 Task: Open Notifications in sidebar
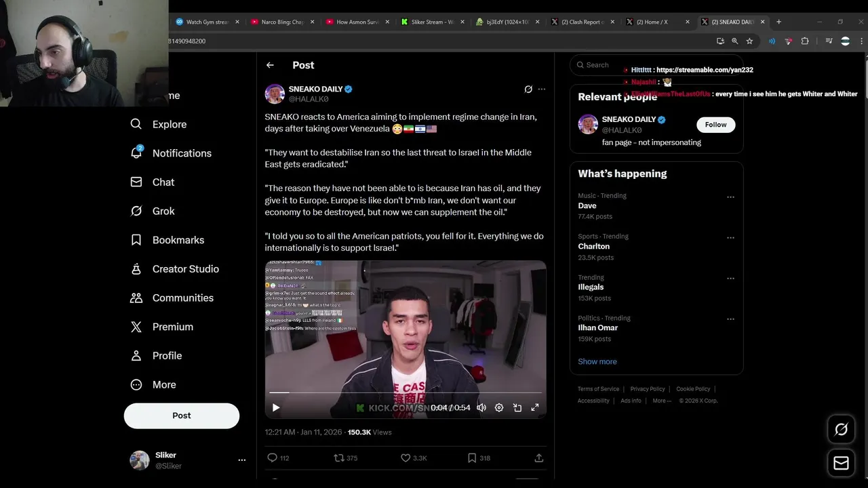(171, 153)
